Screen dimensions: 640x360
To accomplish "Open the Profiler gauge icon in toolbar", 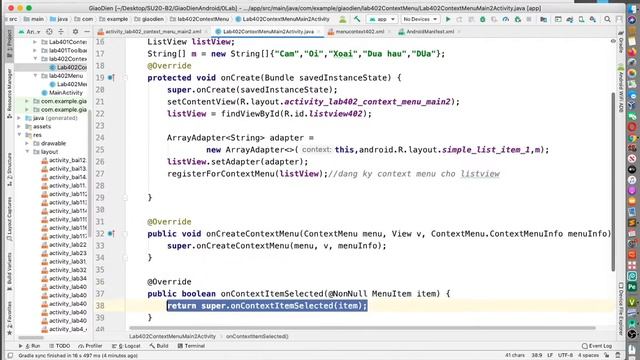I will tap(505, 19).
